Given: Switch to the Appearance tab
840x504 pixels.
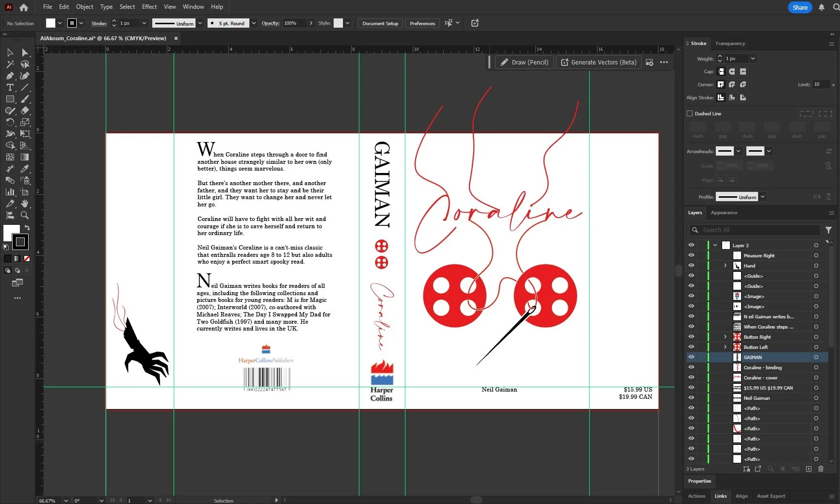Looking at the screenshot, I should click(x=724, y=213).
